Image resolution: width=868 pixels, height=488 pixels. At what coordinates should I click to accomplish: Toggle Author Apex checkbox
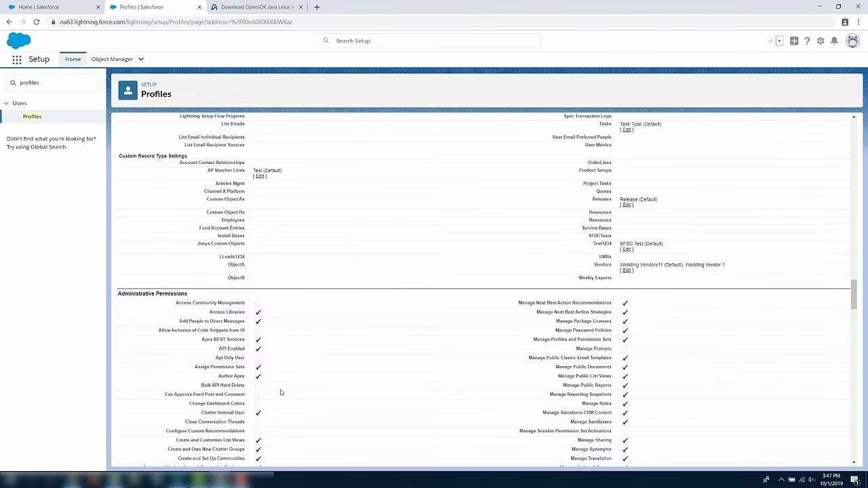click(258, 376)
